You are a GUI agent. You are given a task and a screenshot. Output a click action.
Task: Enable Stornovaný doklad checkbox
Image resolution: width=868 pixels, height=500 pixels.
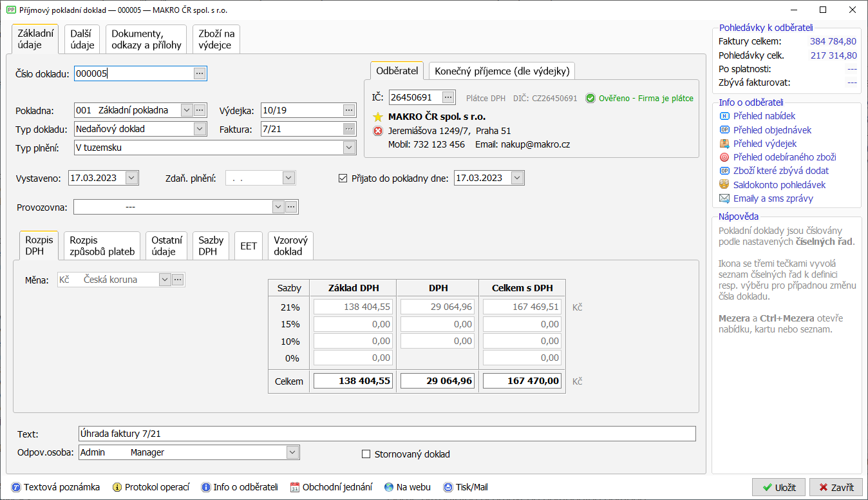click(367, 454)
